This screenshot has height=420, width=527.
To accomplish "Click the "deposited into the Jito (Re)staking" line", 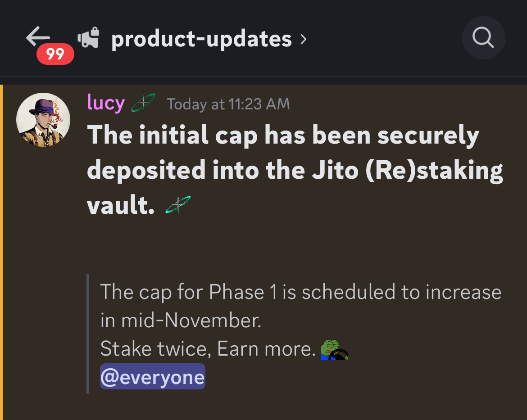I will (295, 170).
